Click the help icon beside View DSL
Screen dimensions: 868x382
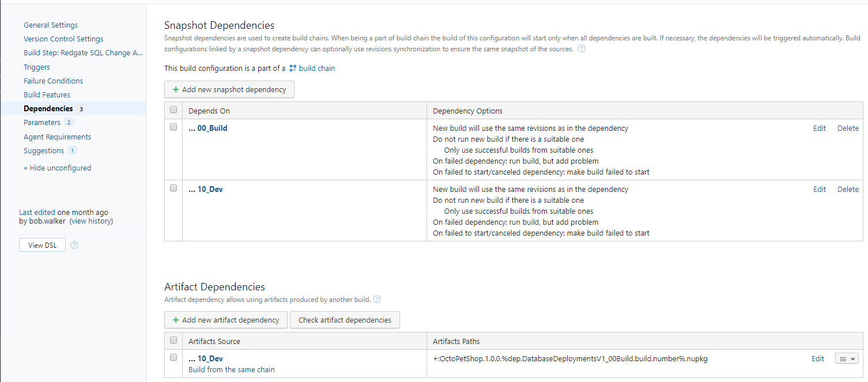74,245
